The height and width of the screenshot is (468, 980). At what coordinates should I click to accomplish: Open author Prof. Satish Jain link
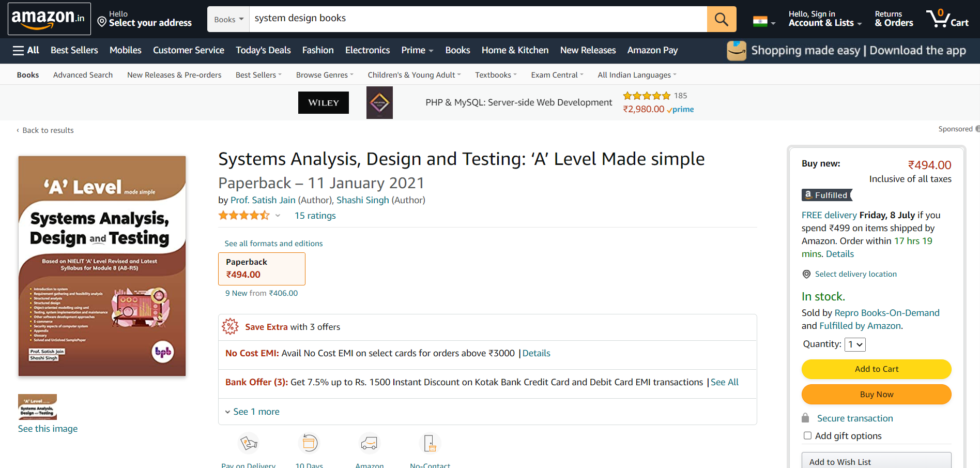click(x=263, y=200)
